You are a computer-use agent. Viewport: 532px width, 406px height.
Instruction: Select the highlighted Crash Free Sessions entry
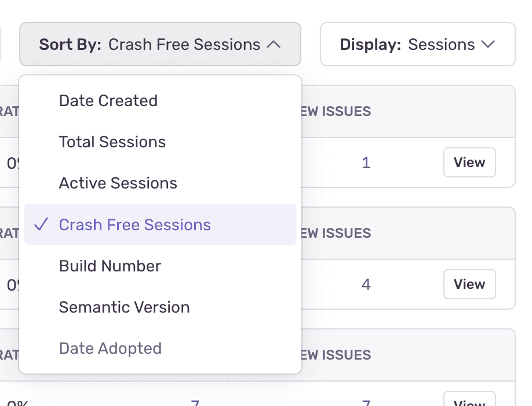coord(134,224)
